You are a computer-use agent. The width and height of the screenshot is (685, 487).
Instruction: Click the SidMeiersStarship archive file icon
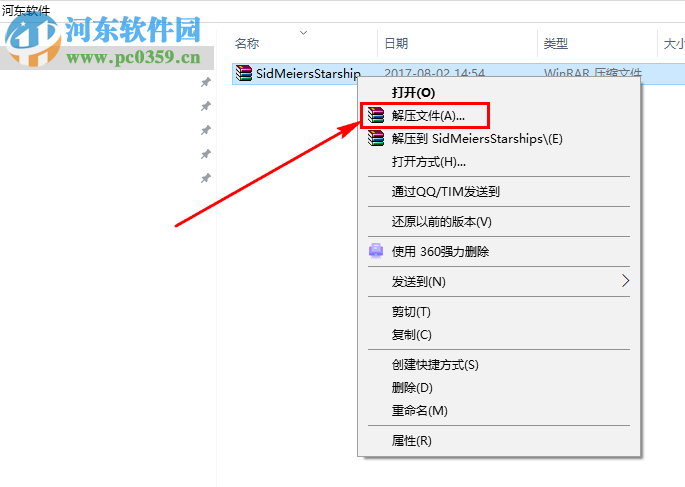click(x=244, y=73)
